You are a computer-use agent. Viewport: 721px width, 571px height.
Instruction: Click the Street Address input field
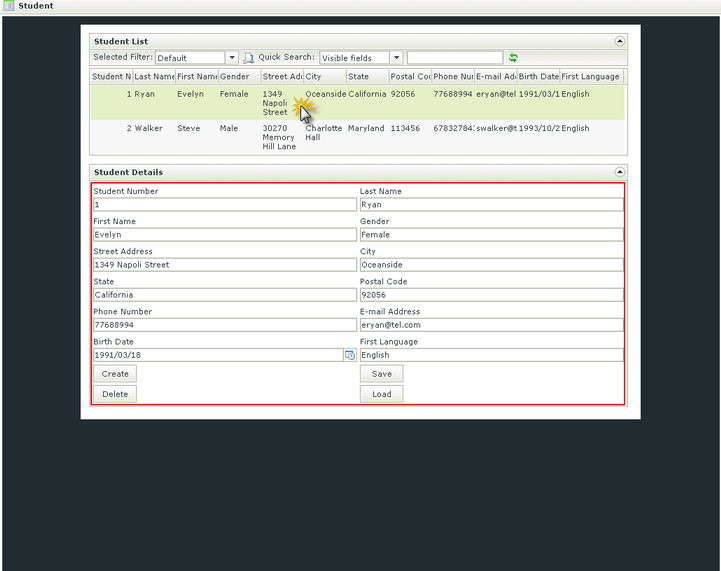(x=225, y=265)
